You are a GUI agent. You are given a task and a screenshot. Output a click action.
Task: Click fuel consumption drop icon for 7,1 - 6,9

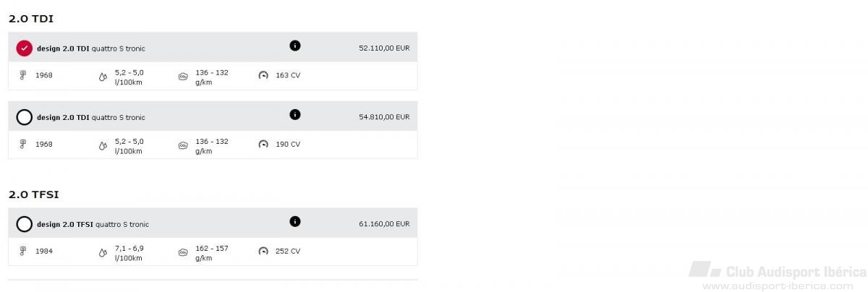coord(103,252)
